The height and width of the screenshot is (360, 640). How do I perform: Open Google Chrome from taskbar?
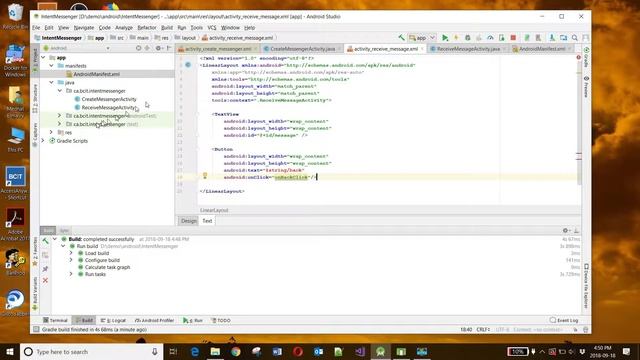[x=236, y=351]
